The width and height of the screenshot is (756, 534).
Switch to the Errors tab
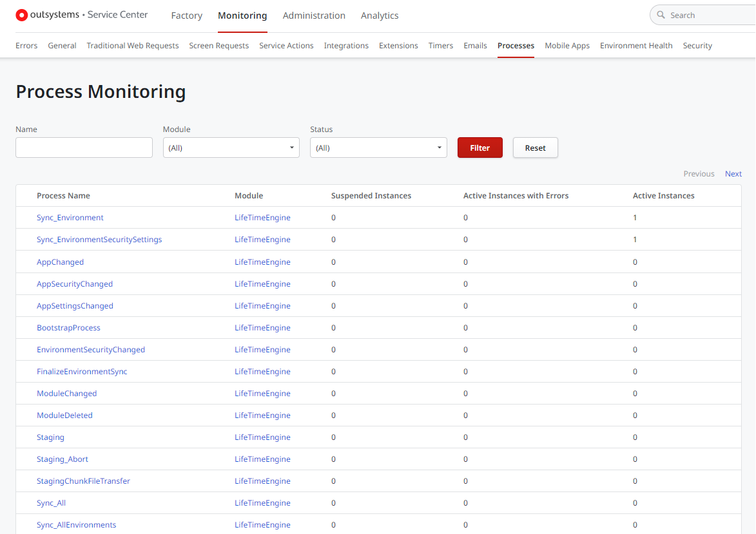(26, 46)
